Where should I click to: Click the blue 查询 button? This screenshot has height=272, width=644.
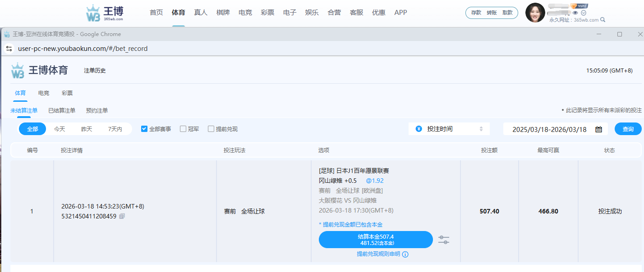628,129
